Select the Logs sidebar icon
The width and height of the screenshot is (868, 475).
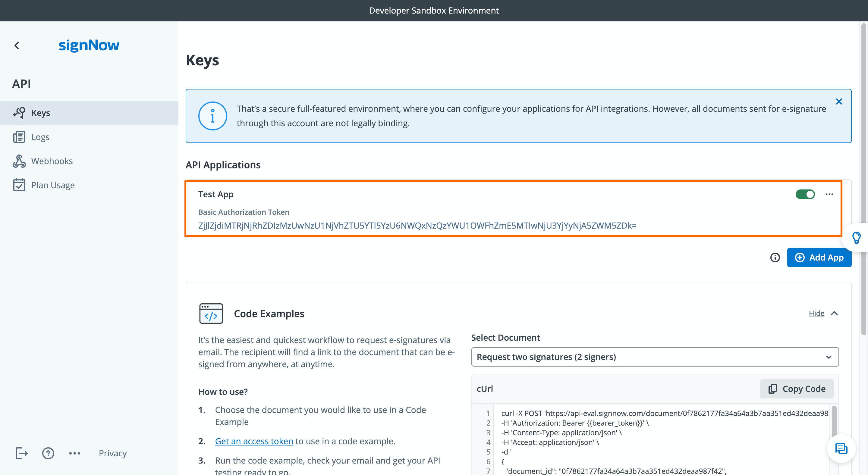19,137
